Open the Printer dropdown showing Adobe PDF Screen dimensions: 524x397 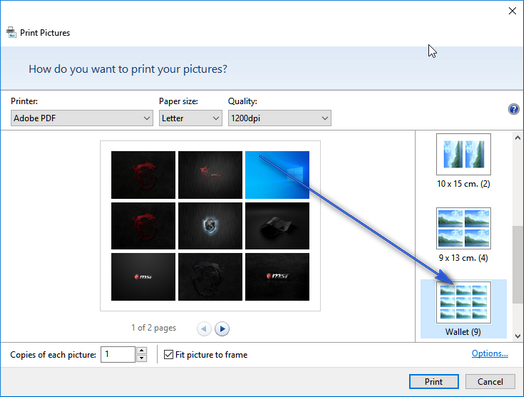(x=82, y=118)
